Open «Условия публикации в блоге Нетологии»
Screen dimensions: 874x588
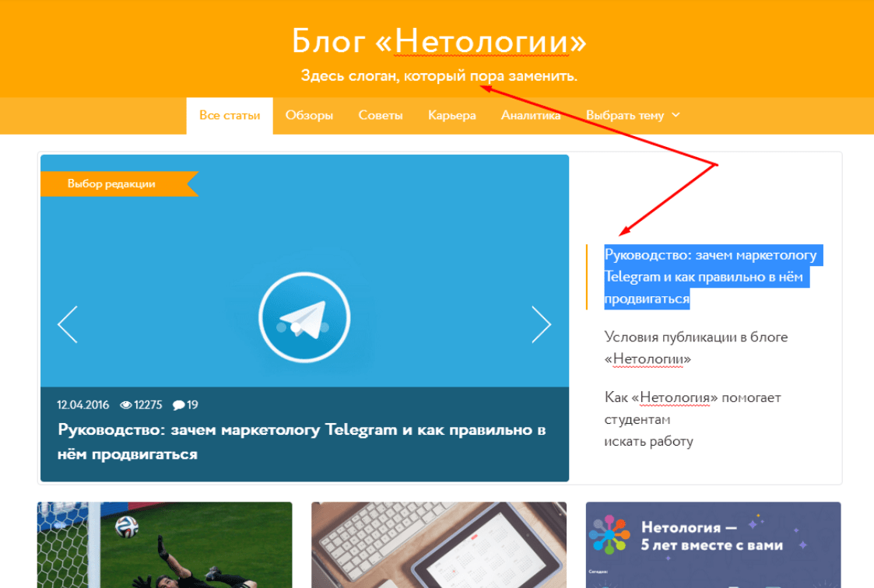click(x=696, y=347)
